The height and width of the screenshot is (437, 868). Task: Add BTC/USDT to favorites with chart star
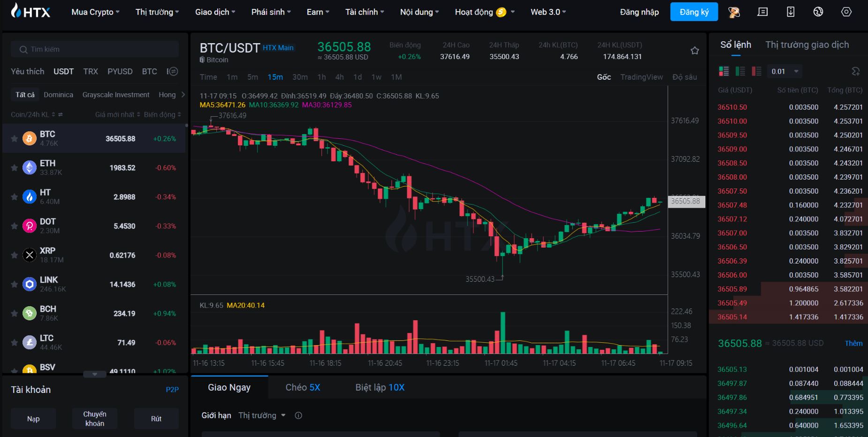[x=695, y=51]
